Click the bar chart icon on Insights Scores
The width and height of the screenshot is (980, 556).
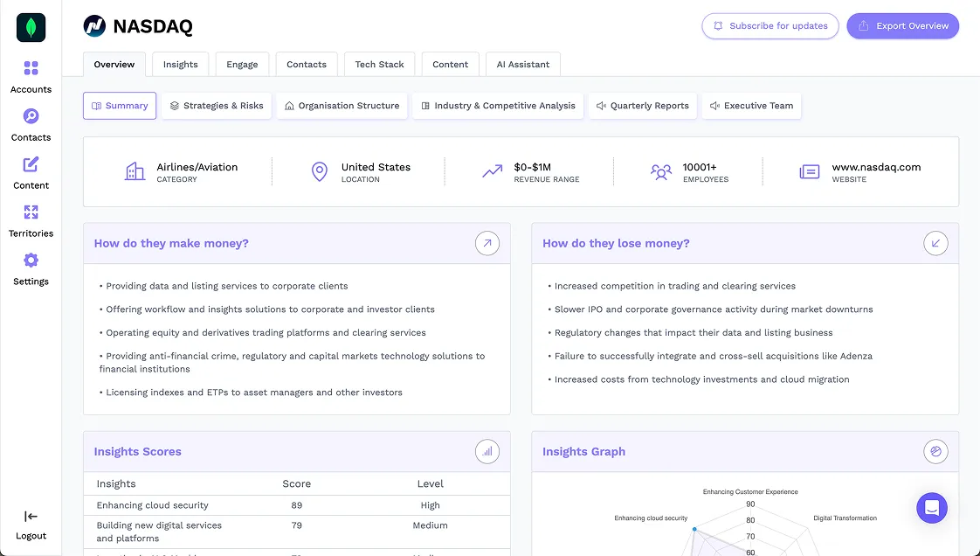click(487, 452)
